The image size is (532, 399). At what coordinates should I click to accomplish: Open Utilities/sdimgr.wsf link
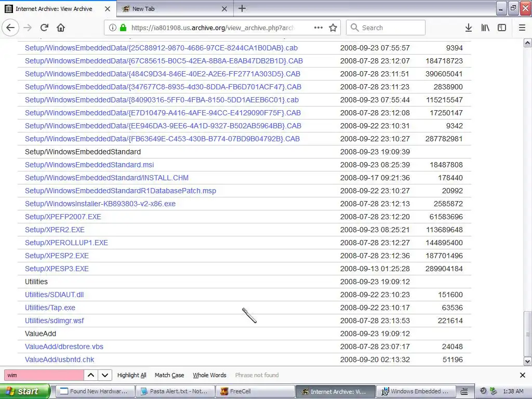click(54, 321)
